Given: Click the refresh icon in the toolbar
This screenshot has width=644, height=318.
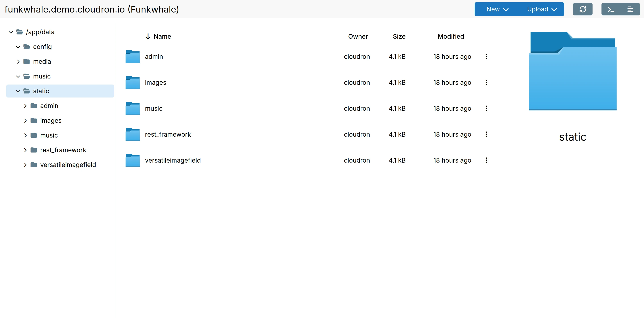Looking at the screenshot, I should click(x=582, y=9).
